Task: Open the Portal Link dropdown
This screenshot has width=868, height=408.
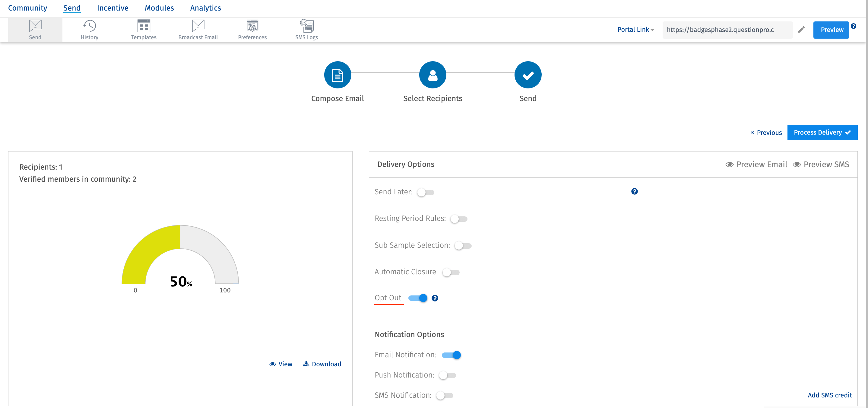Action: point(635,30)
